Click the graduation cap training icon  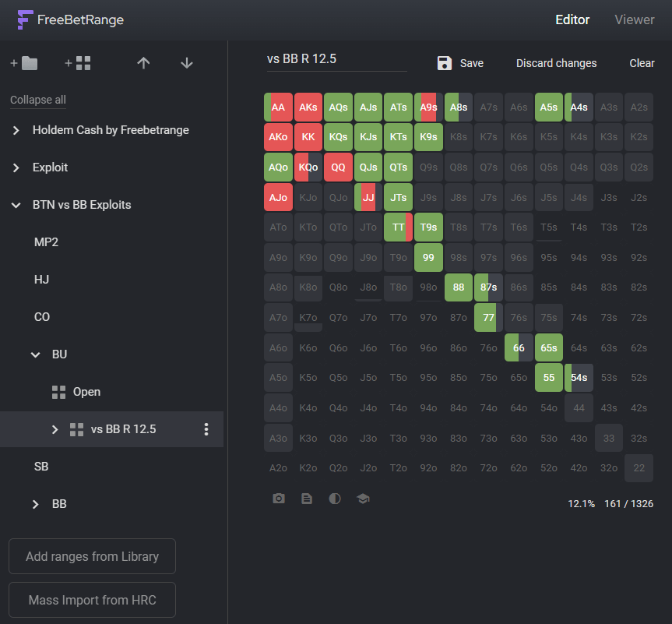[x=363, y=499]
